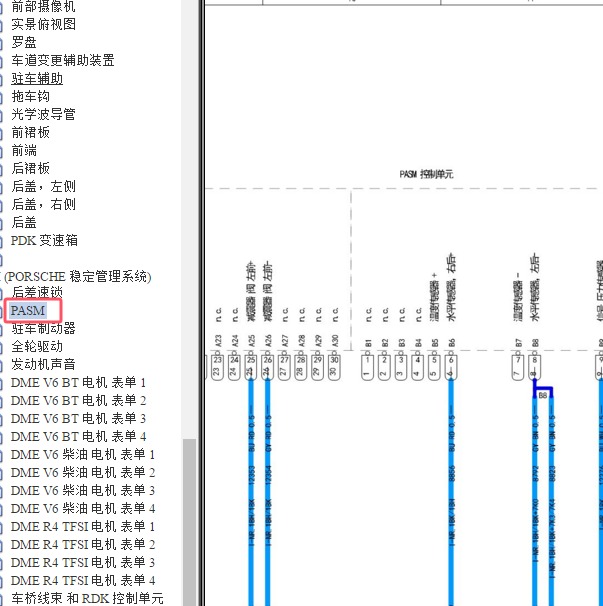Open the PORSCHE 稳定管理系统 entry
The image size is (603, 606).
click(x=76, y=277)
